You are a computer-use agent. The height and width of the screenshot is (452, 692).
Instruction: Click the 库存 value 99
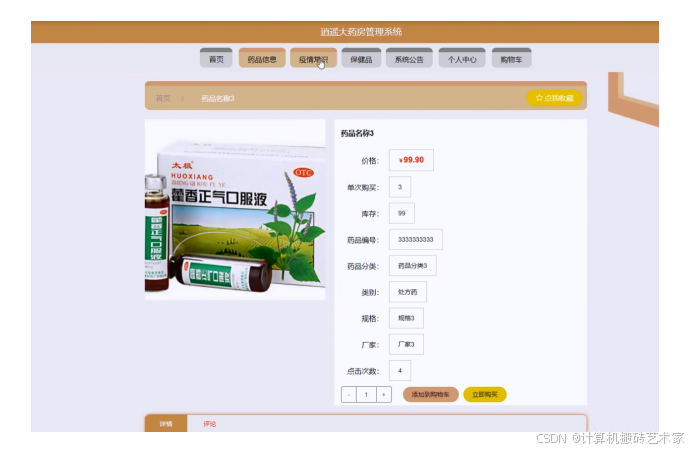[x=401, y=213]
